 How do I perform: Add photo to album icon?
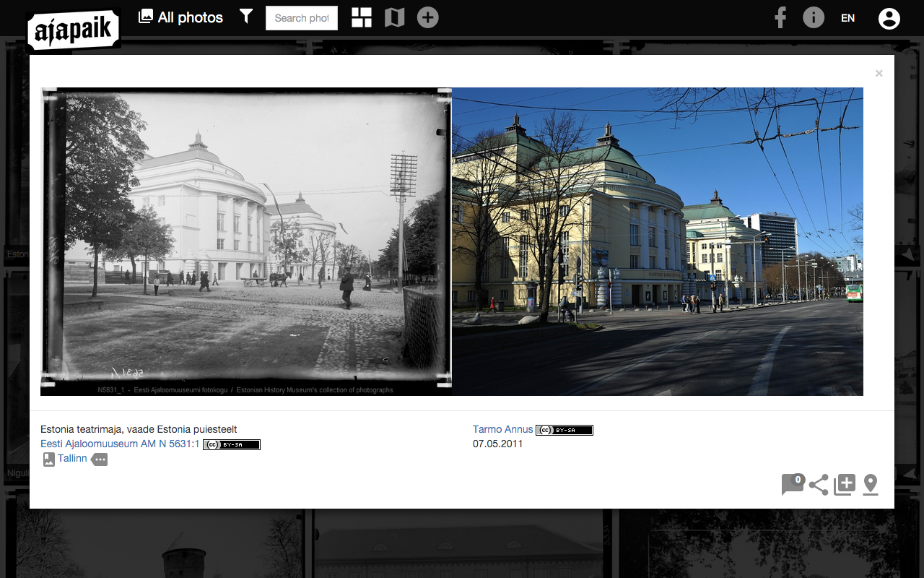845,485
